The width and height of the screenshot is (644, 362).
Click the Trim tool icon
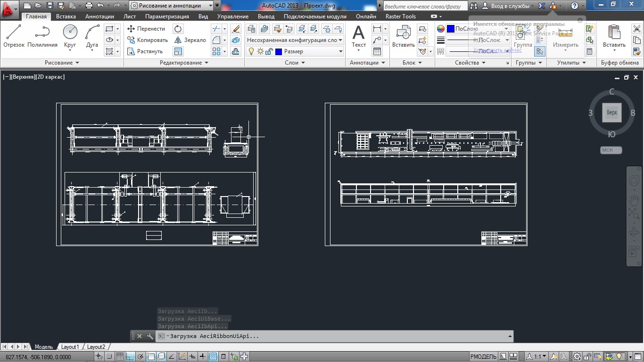pyautogui.click(x=216, y=29)
